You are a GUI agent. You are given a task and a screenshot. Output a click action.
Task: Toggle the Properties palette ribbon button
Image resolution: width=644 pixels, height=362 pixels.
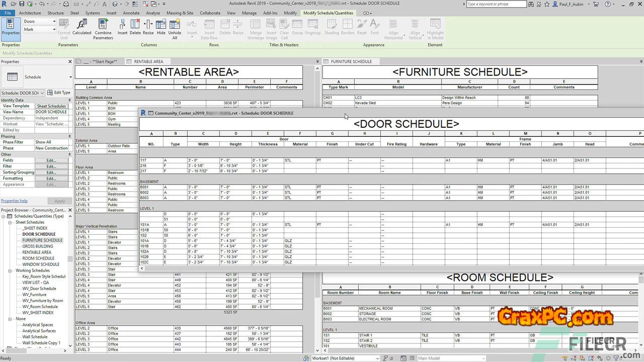click(x=11, y=27)
